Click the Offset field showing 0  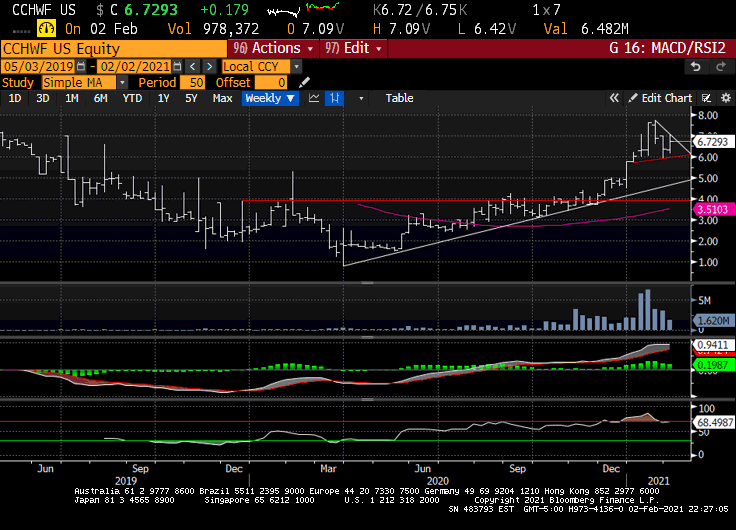tap(271, 83)
